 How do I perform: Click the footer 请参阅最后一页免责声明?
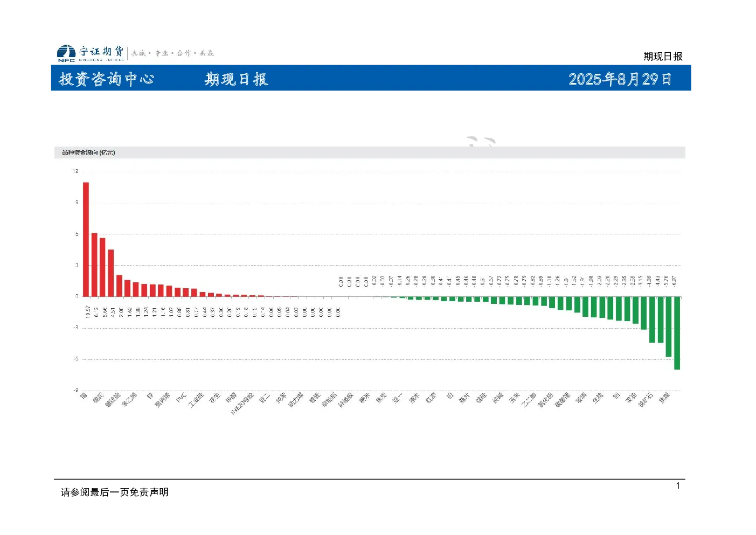(x=115, y=492)
